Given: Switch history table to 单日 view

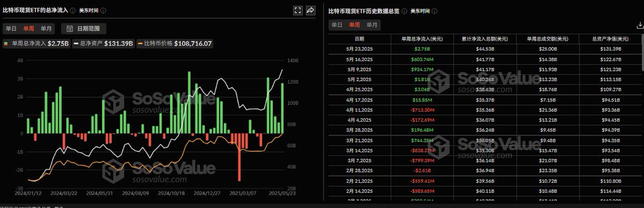Looking at the screenshot, I should pos(336,25).
